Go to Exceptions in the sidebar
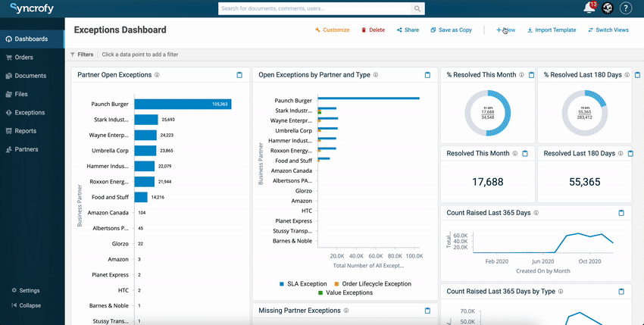644x325 pixels. tap(32, 113)
